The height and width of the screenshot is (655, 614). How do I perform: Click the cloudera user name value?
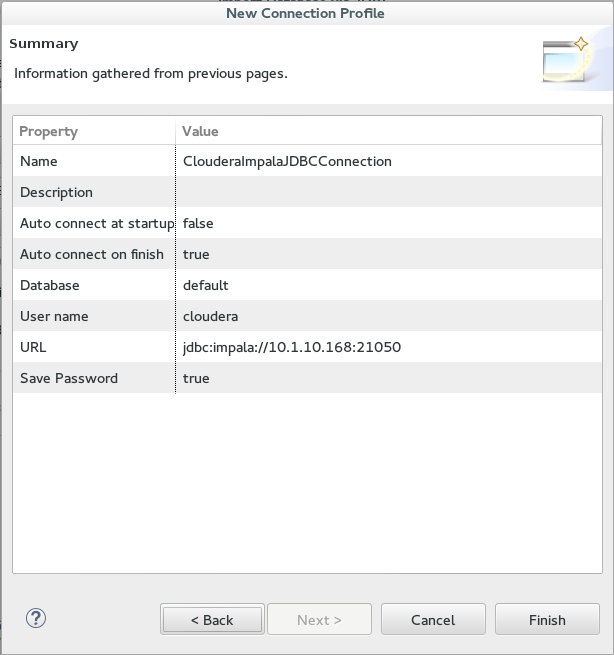211,316
